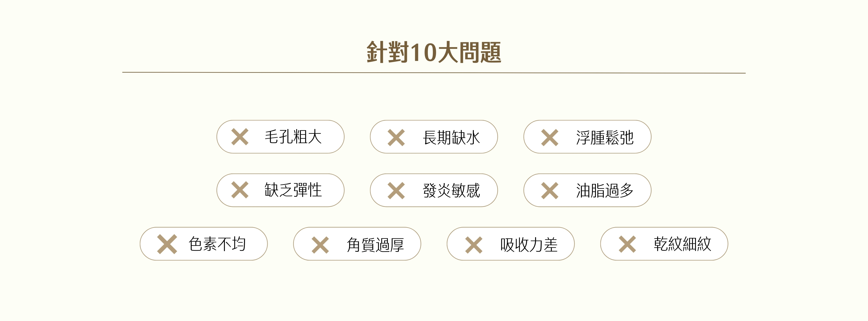Image resolution: width=868 pixels, height=321 pixels.
Task: Select the 缺乏彈性 label text
Action: [x=293, y=190]
